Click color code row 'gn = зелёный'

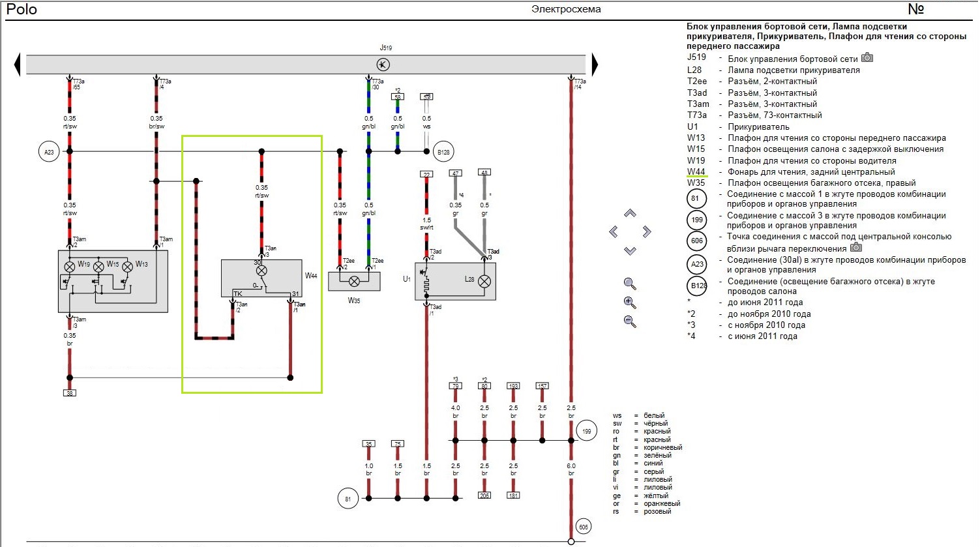tap(642, 455)
